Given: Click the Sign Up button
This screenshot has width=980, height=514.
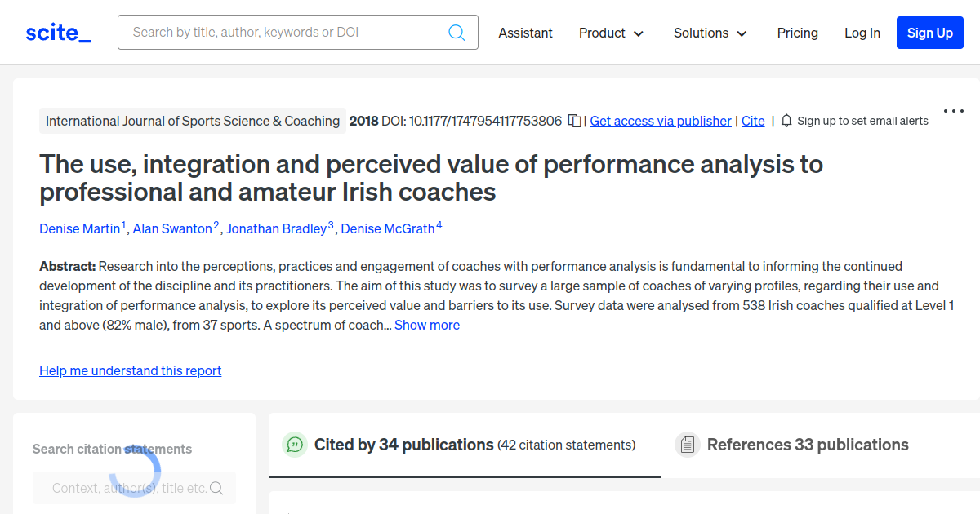Looking at the screenshot, I should pyautogui.click(x=929, y=33).
